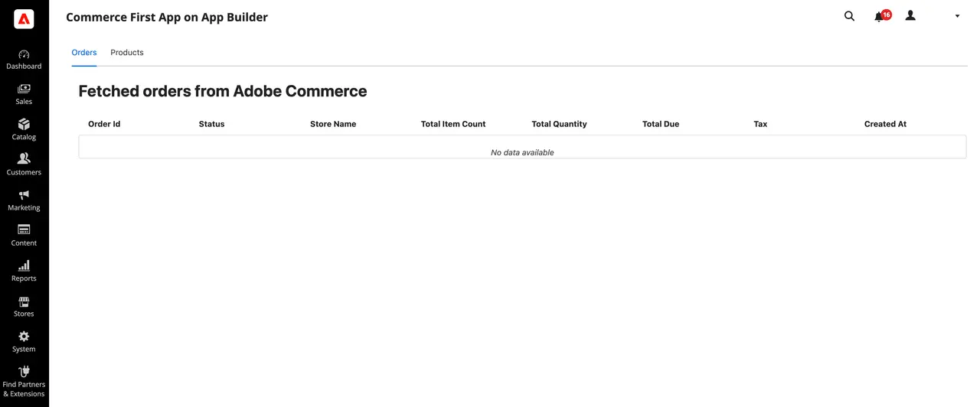Click the Adobe Commerce logo
This screenshot has height=407, width=980.
pos(24,19)
